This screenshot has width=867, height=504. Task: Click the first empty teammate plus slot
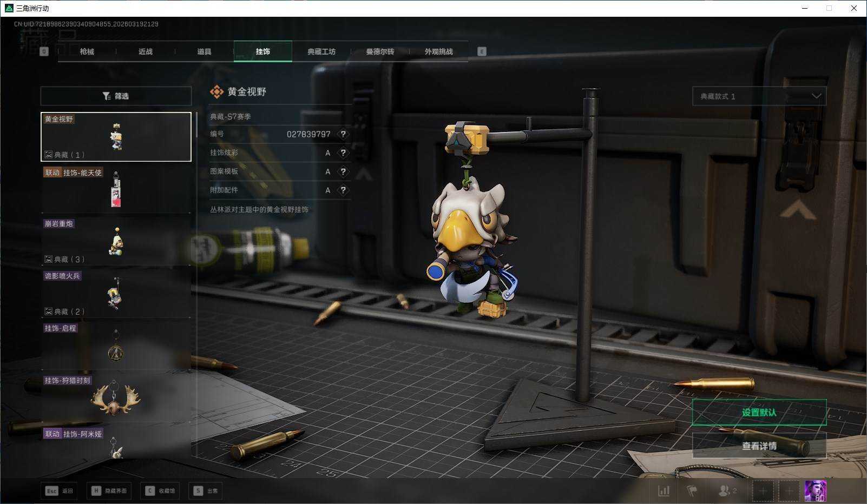point(763,491)
